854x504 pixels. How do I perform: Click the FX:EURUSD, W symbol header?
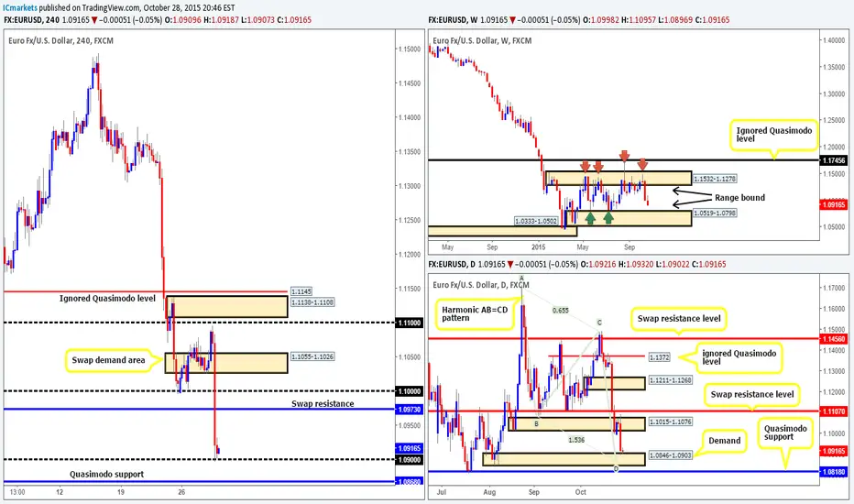point(454,19)
